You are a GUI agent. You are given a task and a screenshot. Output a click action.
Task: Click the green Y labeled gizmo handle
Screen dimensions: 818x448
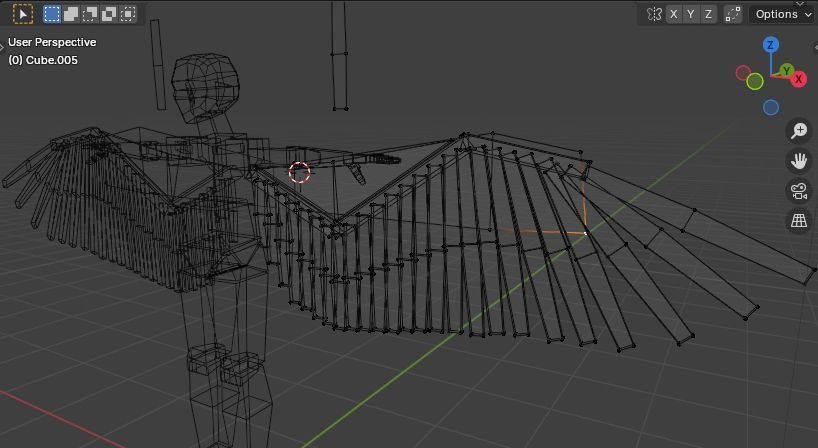787,70
